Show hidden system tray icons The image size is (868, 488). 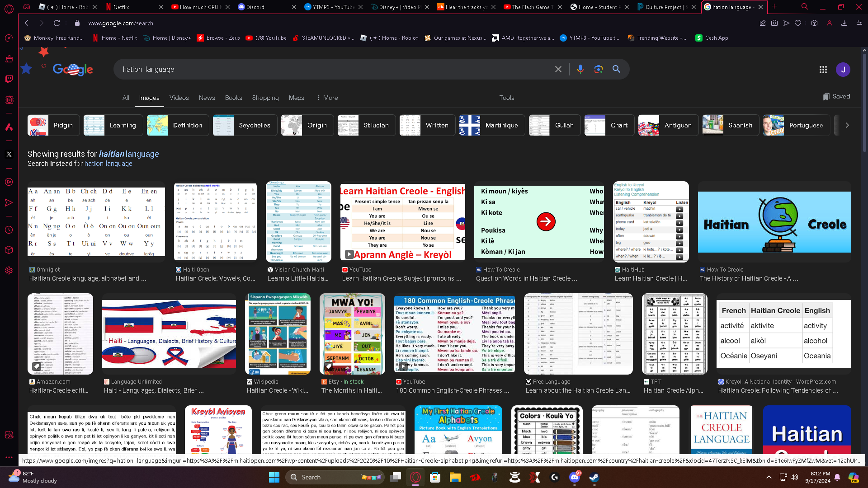click(769, 477)
